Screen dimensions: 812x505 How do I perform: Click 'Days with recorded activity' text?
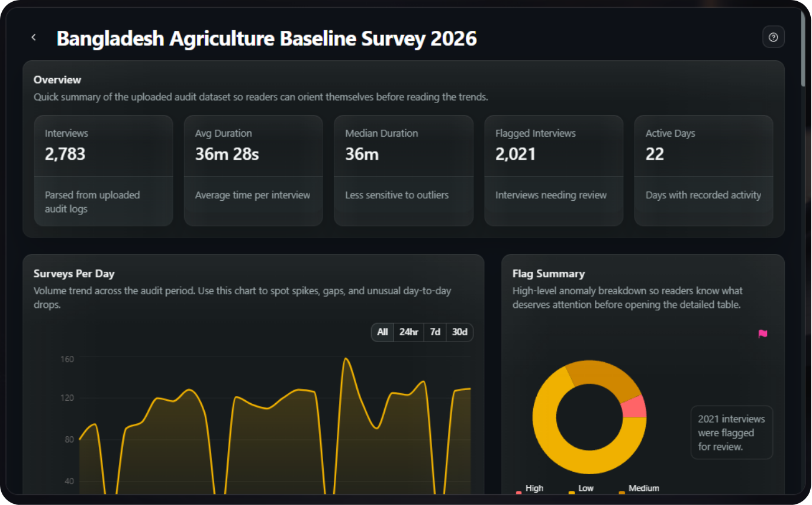tap(703, 195)
